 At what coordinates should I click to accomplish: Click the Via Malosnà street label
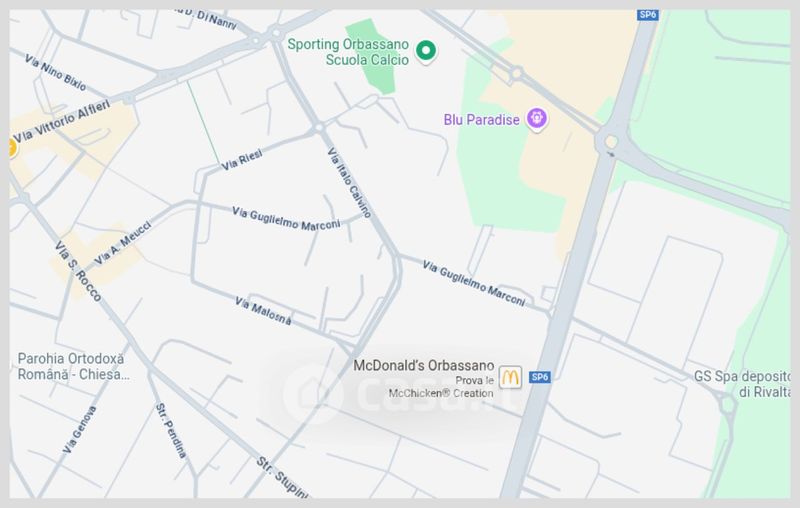pyautogui.click(x=263, y=311)
